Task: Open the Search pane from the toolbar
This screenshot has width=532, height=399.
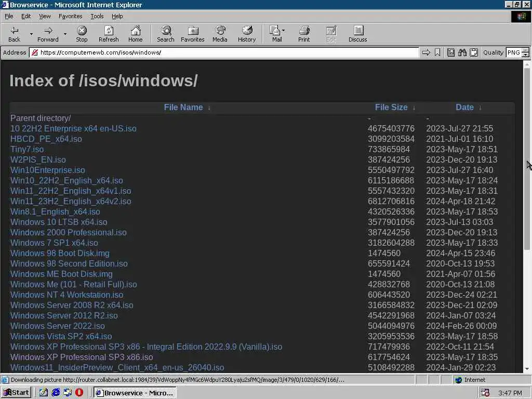Action: (166, 34)
